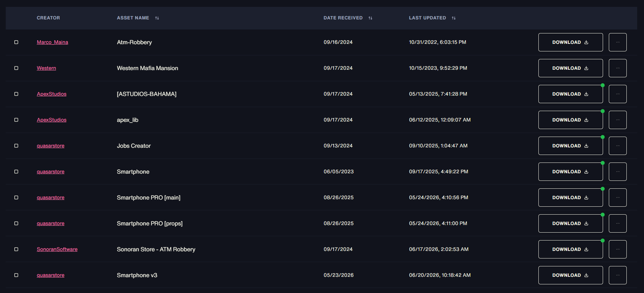
Task: Open the Western creator link
Action: coord(46,68)
